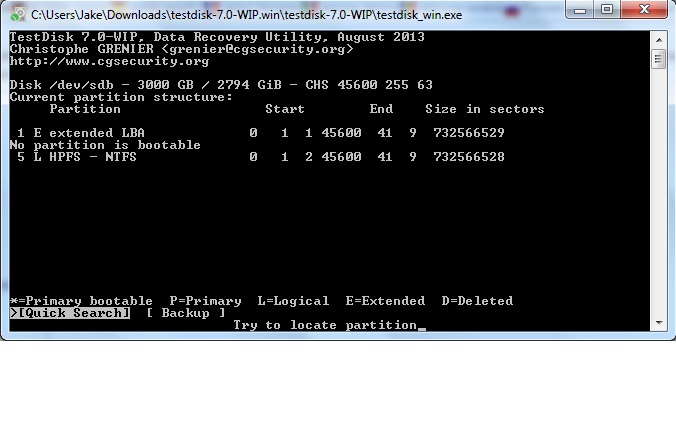
Task: Click the '1 E extended LBA' partition row
Action: [260, 133]
